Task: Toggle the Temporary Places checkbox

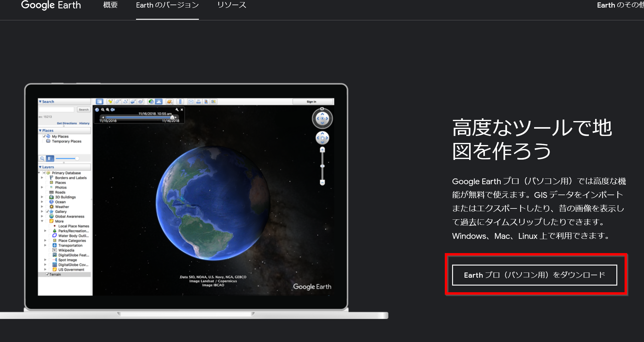Action: [44, 141]
